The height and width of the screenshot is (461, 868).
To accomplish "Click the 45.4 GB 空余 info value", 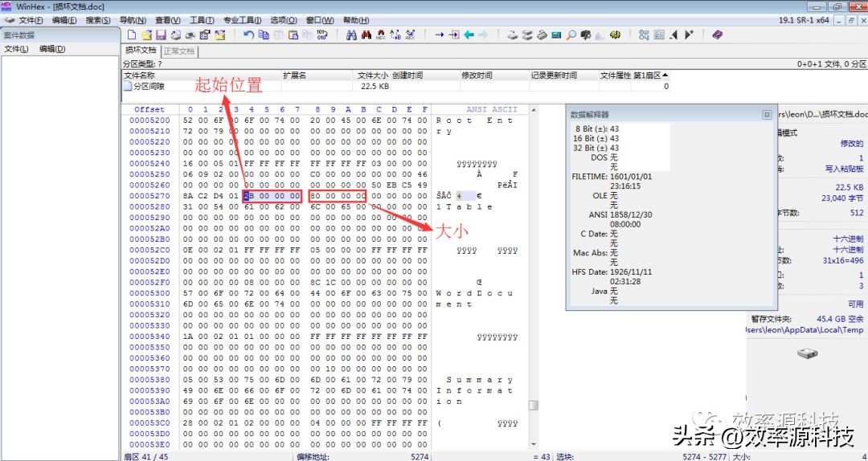I will coord(840,320).
